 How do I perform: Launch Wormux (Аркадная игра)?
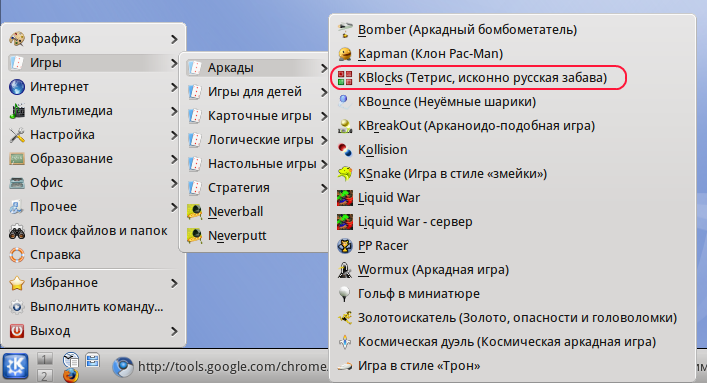click(512, 269)
